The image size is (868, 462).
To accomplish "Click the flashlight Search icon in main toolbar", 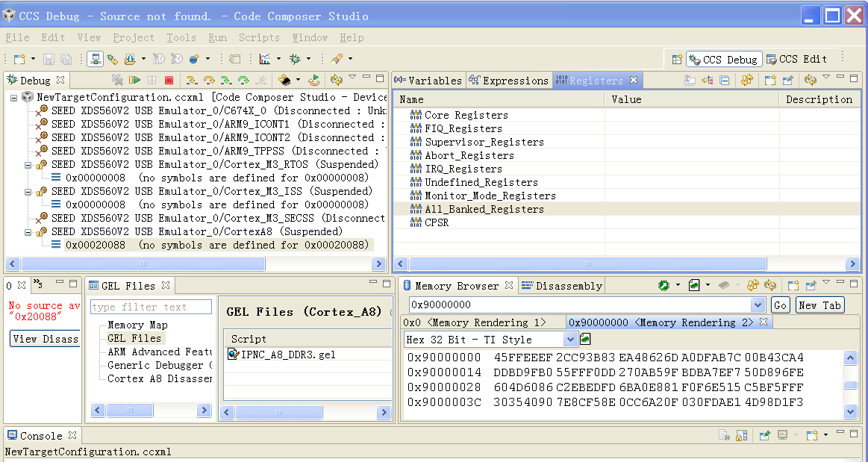I will coord(337,59).
